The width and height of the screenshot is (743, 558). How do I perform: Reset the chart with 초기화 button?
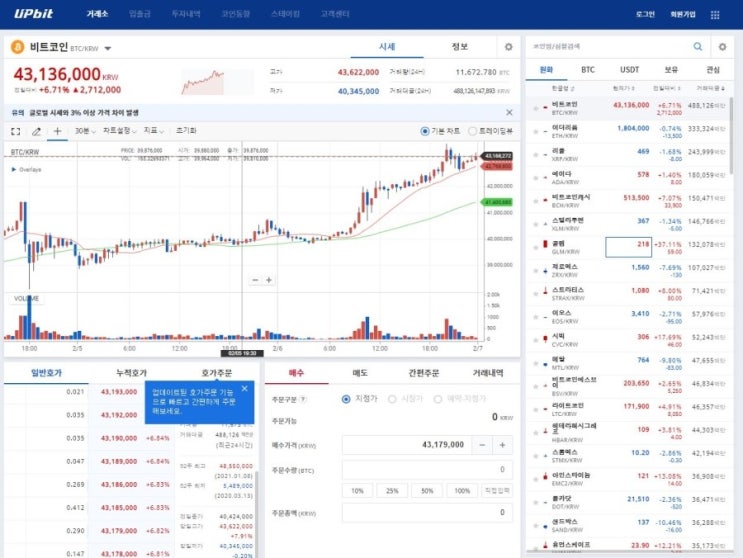(186, 130)
